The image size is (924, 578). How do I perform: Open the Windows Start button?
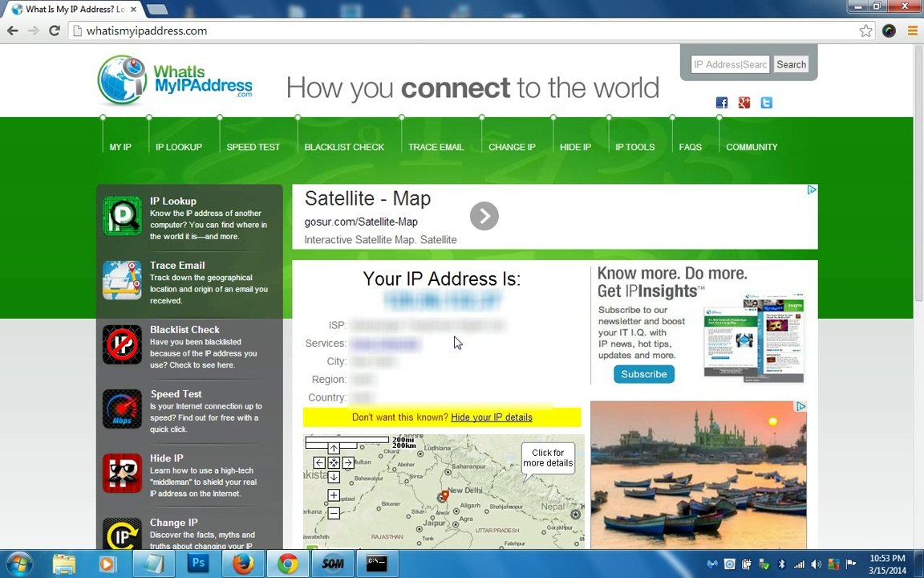pos(19,564)
